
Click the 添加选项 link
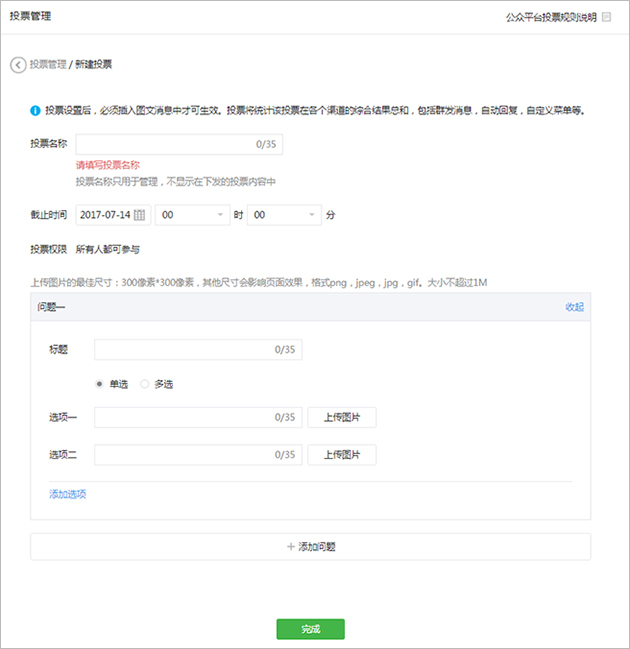click(x=67, y=494)
